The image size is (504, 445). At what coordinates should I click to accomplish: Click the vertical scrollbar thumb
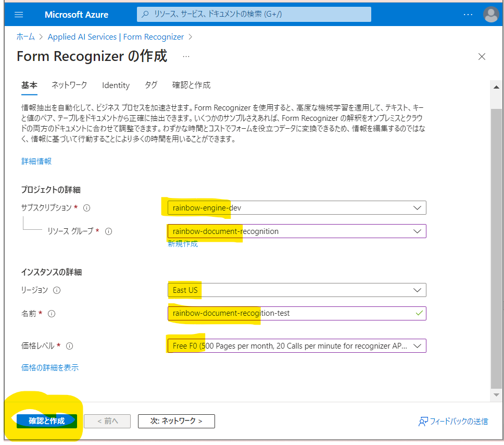coord(496,249)
